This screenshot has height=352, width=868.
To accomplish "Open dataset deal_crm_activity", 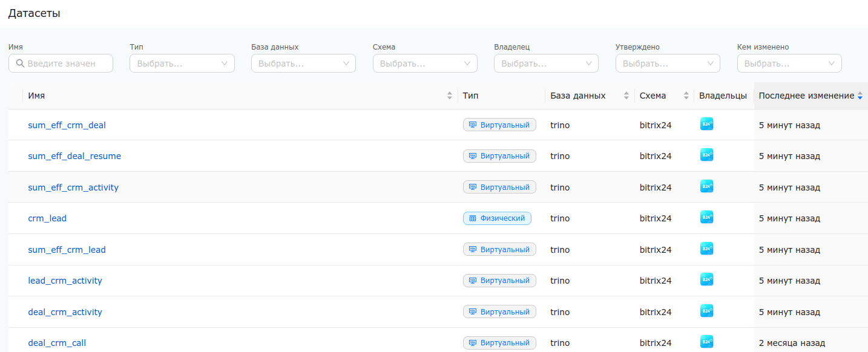I will tap(65, 312).
